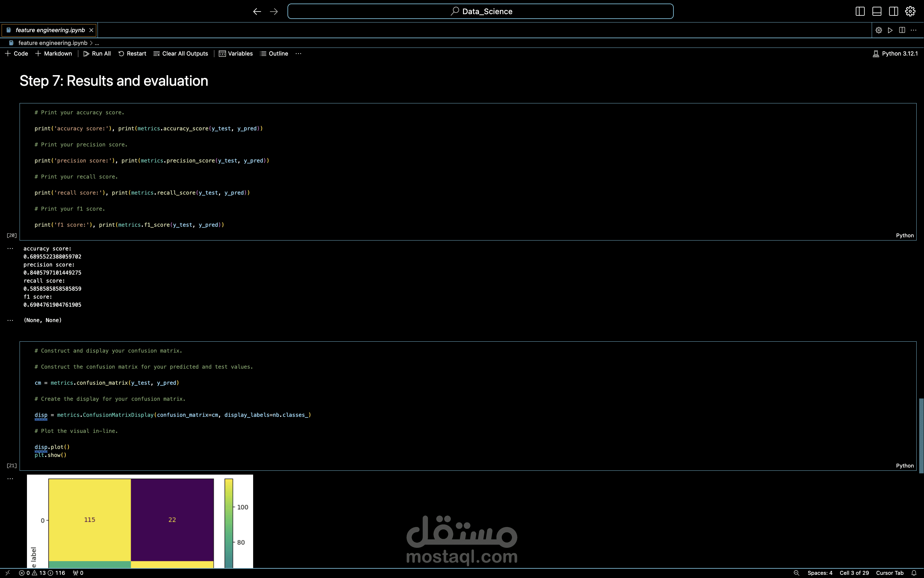
Task: Click the disp.plot() line
Action: click(x=52, y=447)
